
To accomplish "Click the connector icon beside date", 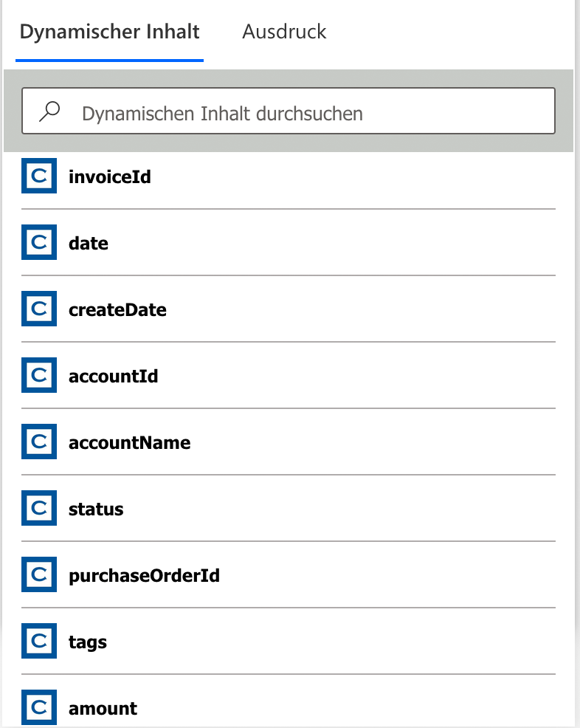I will tap(39, 242).
